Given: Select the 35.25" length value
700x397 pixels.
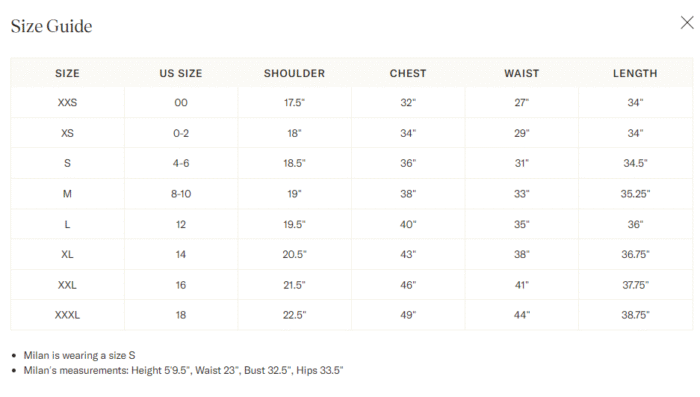Looking at the screenshot, I should tap(635, 194).
